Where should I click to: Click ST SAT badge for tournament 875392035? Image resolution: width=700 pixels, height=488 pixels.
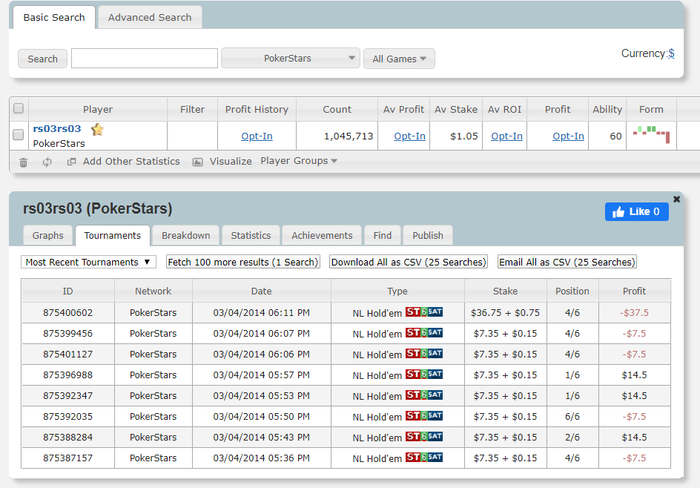424,416
